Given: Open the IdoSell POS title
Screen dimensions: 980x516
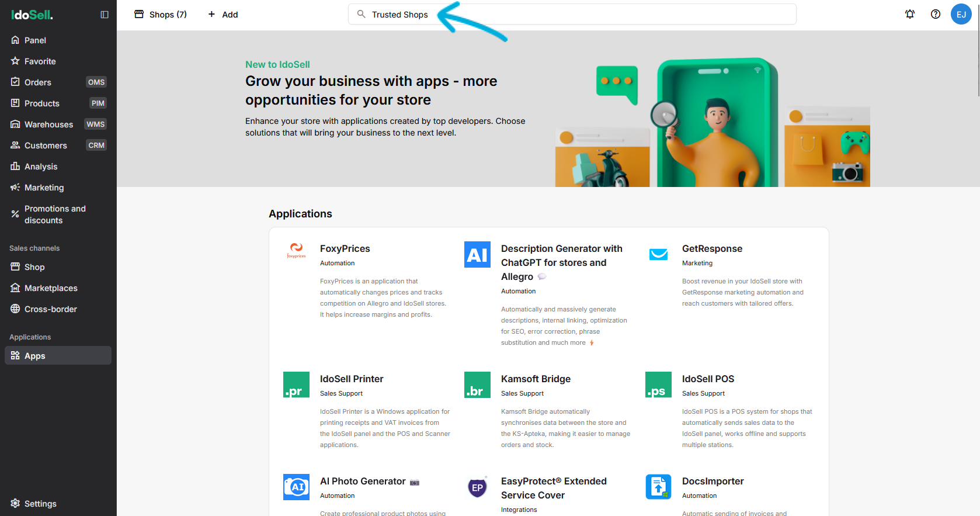Looking at the screenshot, I should click(x=708, y=379).
